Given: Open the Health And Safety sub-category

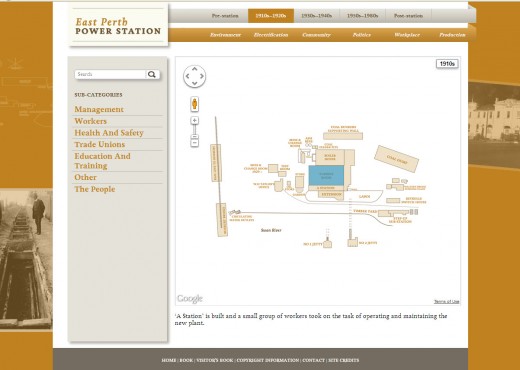Looking at the screenshot, I should [109, 133].
